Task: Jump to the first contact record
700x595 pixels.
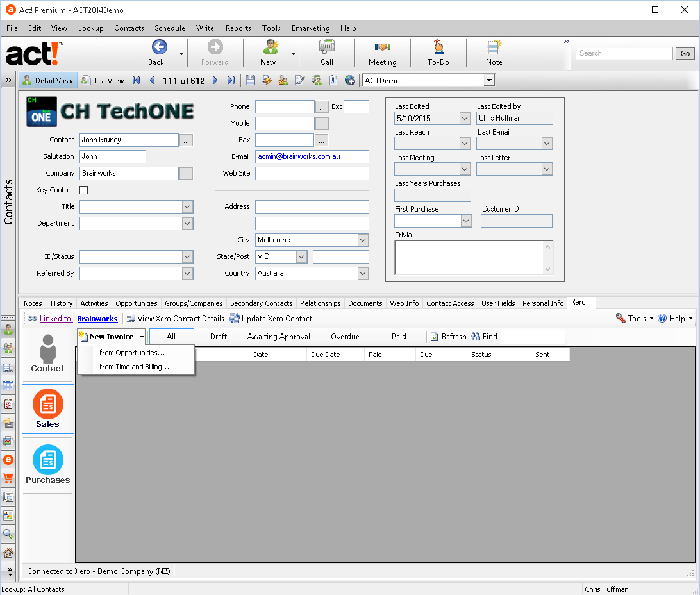Action: coord(137,80)
